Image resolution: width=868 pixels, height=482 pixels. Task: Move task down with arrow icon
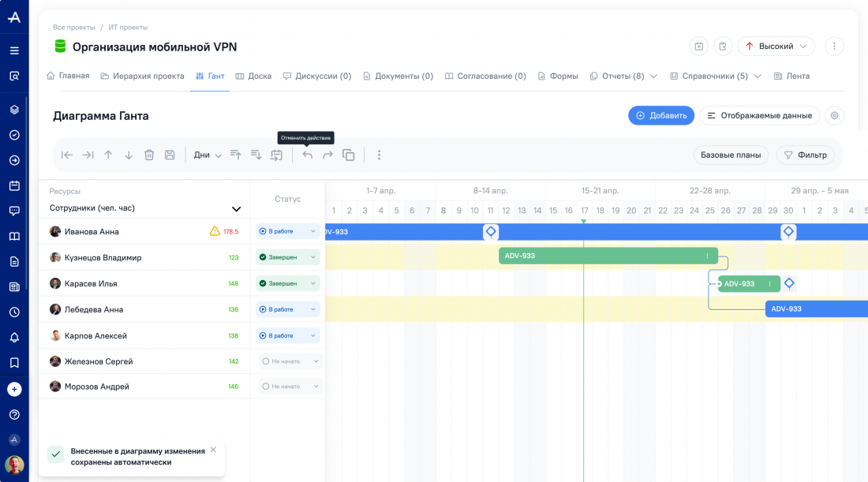pyautogui.click(x=129, y=155)
